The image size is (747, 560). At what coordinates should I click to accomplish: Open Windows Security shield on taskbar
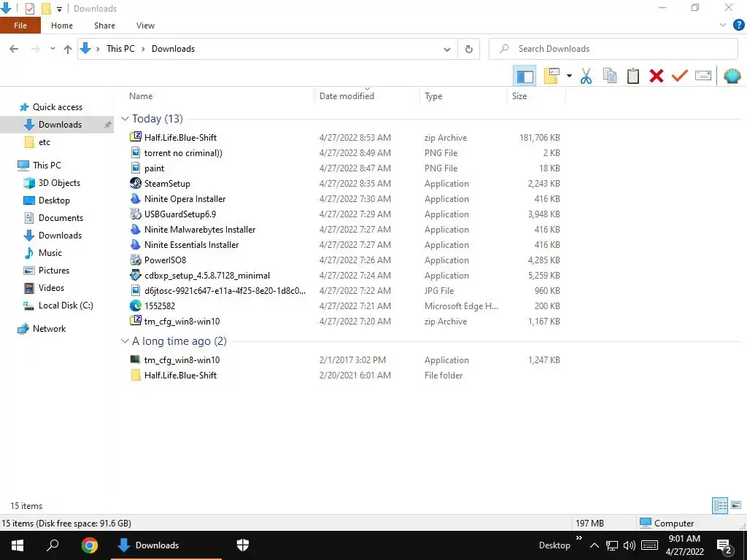point(243,545)
